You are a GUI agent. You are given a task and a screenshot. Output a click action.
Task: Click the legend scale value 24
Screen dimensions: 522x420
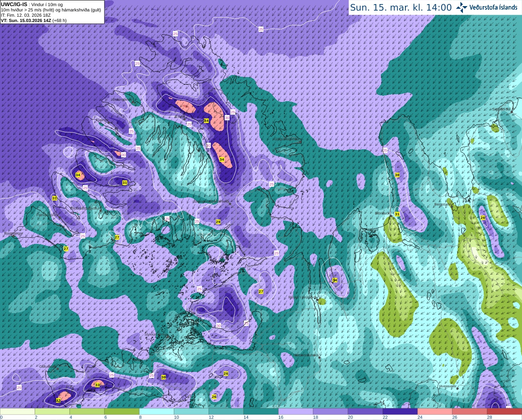coord(420,417)
